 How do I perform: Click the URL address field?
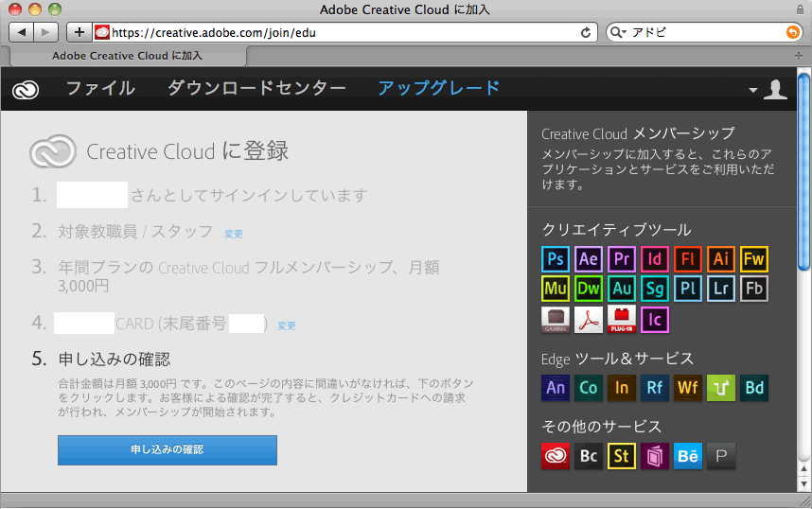pos(344,32)
